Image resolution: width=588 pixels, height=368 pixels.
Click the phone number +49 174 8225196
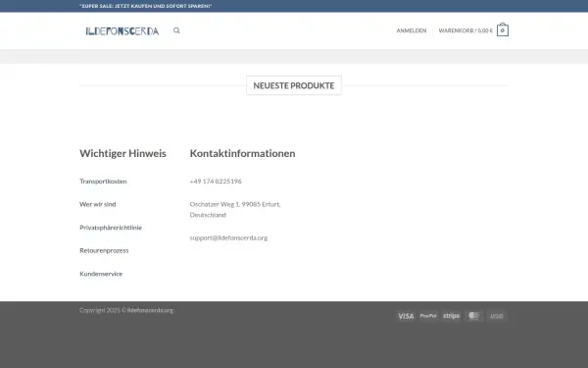click(x=216, y=182)
